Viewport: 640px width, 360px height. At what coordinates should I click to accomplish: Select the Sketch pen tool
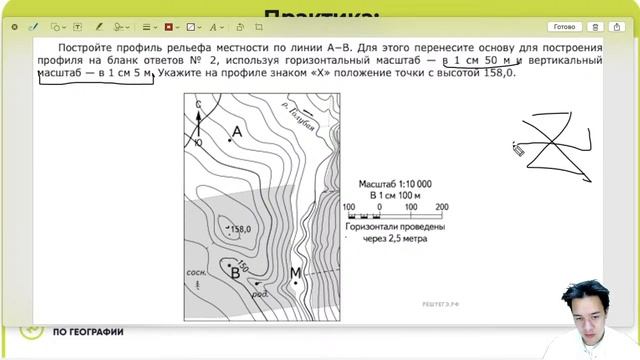[x=33, y=27]
